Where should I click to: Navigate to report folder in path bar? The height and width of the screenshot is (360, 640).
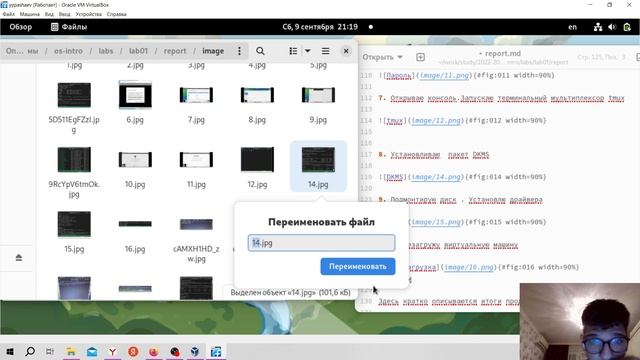click(175, 51)
